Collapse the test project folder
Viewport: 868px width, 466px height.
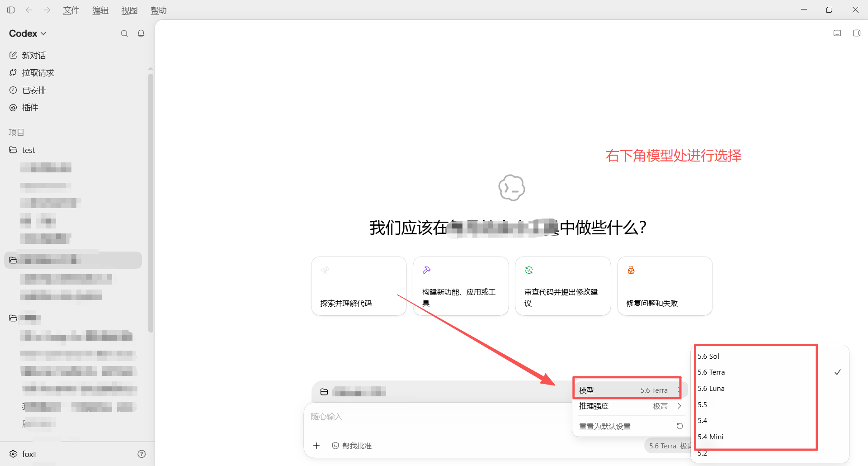(x=23, y=150)
